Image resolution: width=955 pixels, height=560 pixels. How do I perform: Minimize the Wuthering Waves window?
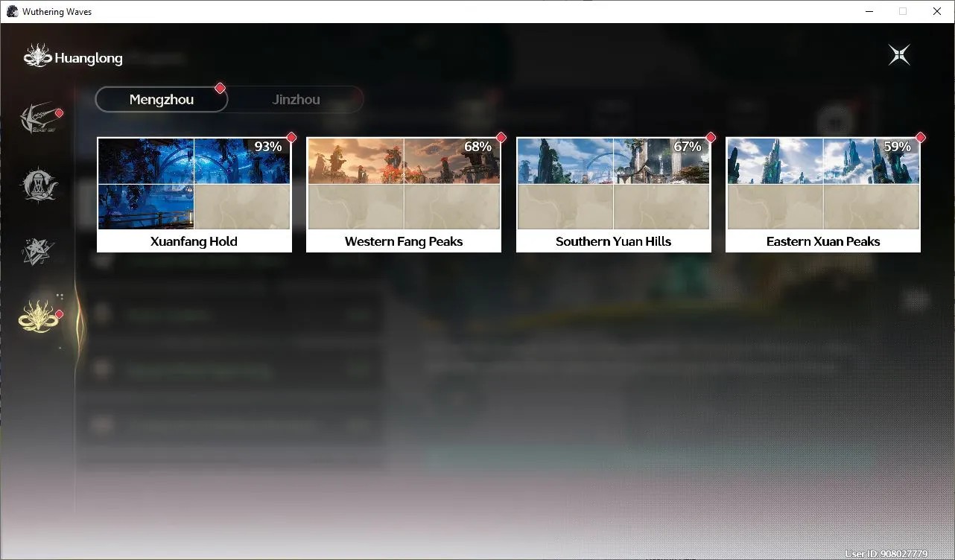click(869, 11)
